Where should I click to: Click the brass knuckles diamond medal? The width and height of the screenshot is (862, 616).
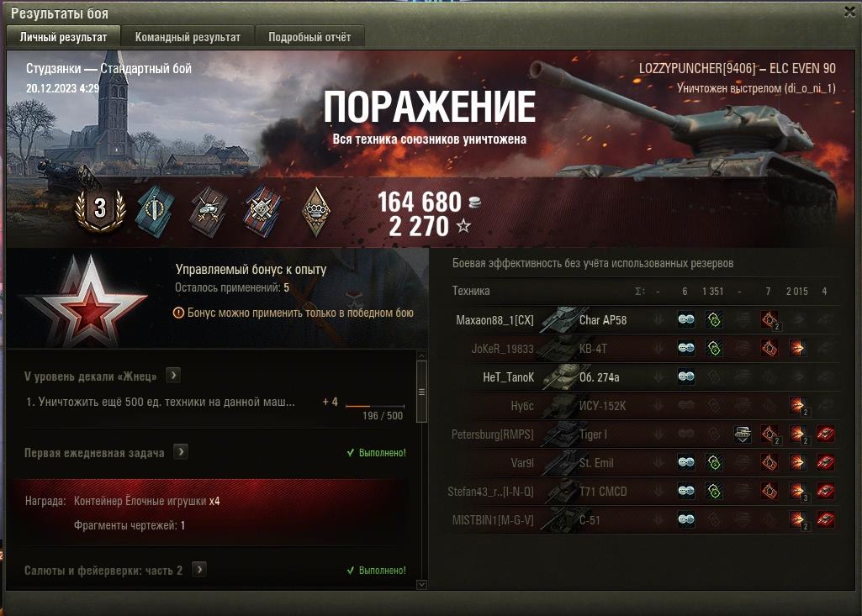point(316,212)
